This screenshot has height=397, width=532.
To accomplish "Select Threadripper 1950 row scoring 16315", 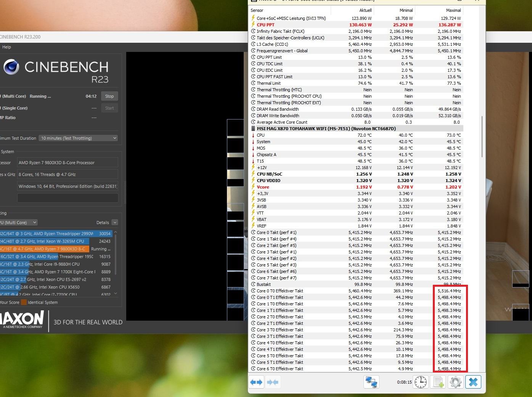I will point(56,257).
